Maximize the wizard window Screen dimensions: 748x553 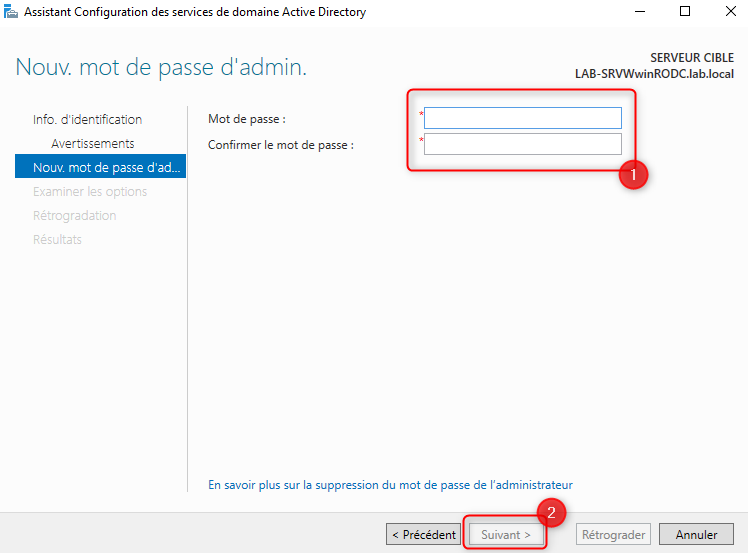tap(685, 11)
